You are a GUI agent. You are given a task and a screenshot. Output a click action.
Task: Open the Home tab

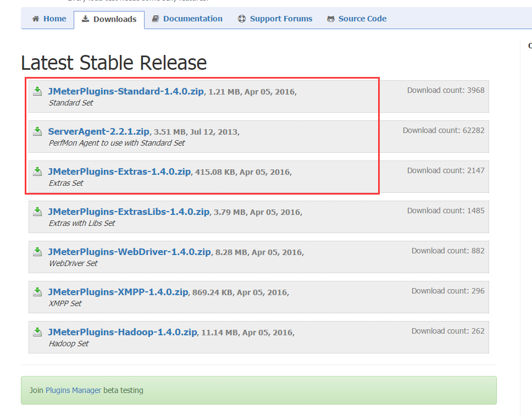click(x=49, y=19)
